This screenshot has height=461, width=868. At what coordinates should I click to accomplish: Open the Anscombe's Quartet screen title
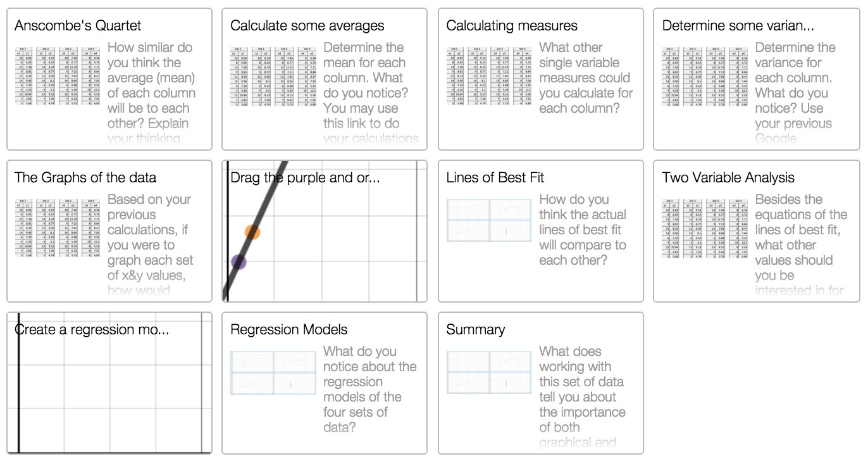78,26
